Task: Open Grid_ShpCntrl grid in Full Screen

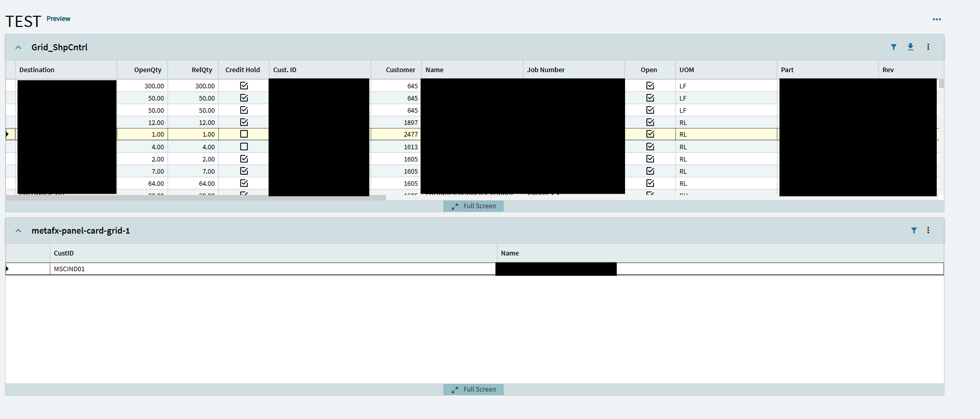Action: point(473,206)
